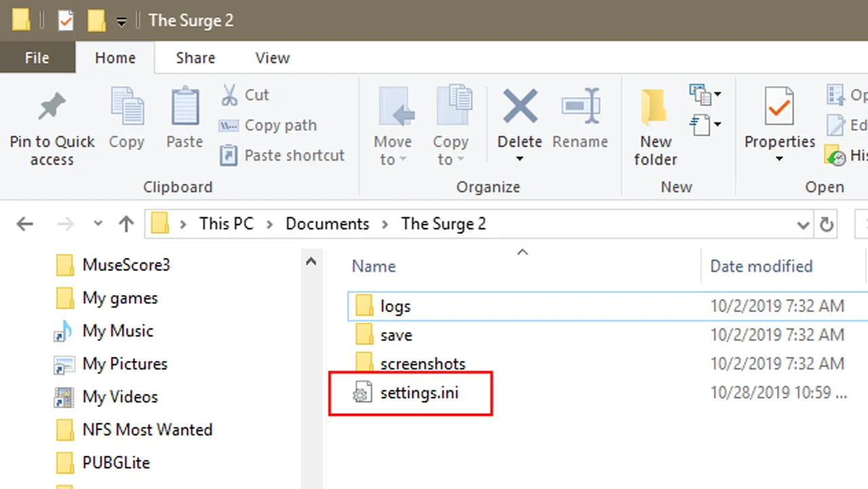Click the My Music shortcut icon

pos(64,332)
